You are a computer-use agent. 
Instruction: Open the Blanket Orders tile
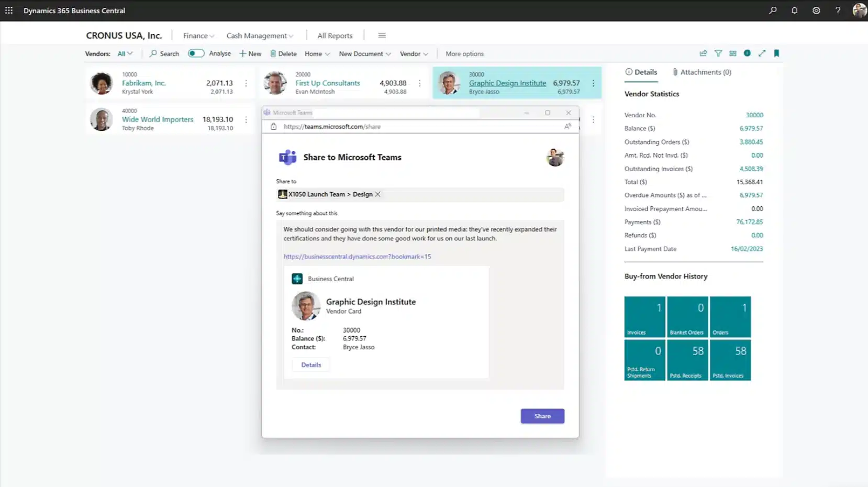click(687, 317)
